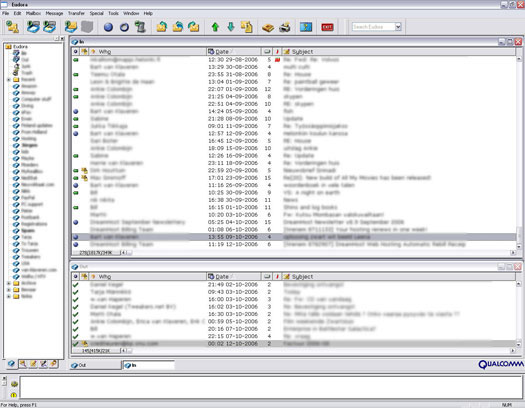The width and height of the screenshot is (525, 408).
Task: Click the Reply All toolbar icon
Action: coord(178,27)
